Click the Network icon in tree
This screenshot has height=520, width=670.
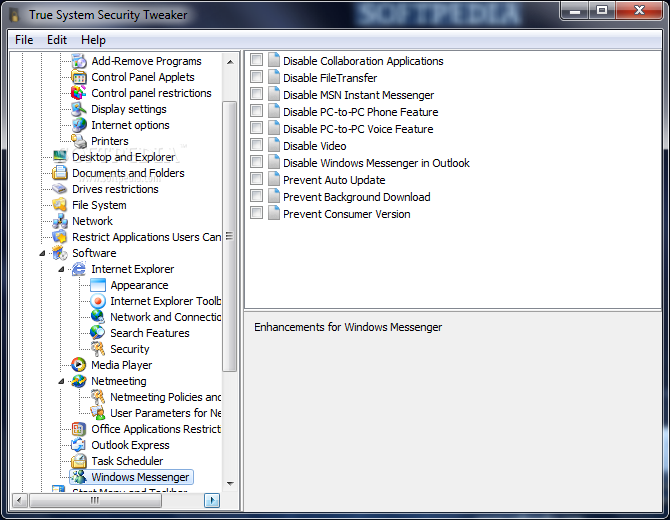click(60, 221)
